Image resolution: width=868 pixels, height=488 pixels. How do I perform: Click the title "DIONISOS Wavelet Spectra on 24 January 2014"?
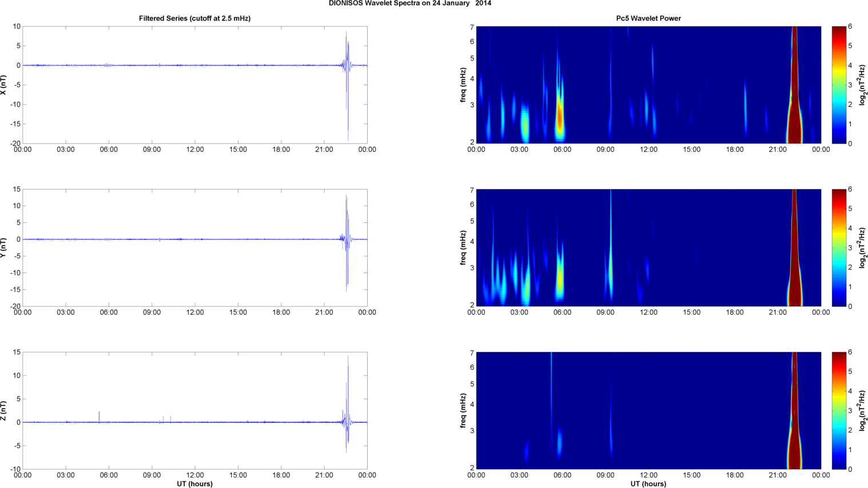409,3
